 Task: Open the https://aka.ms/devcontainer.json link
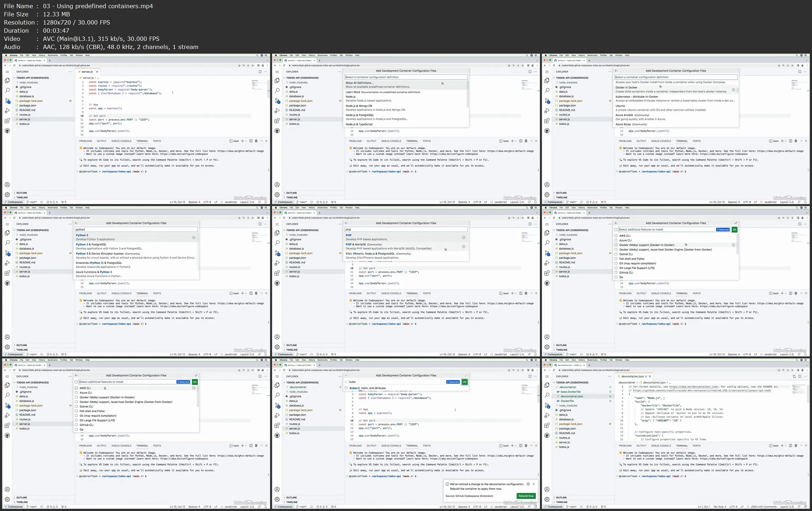click(x=693, y=387)
